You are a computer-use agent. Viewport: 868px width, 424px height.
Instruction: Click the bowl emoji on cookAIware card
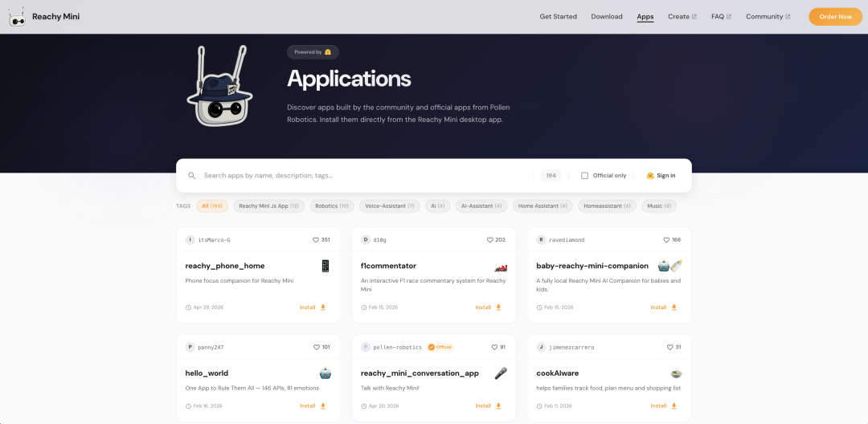(x=676, y=373)
